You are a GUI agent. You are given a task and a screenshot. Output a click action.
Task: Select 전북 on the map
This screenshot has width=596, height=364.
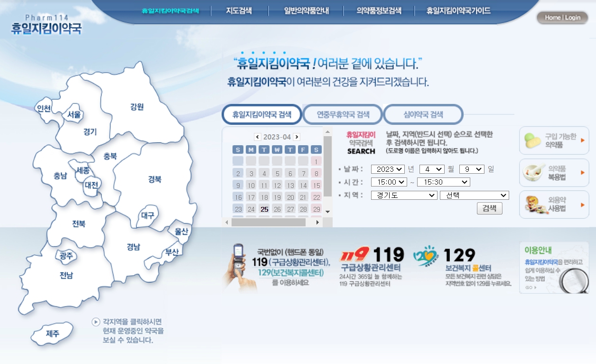click(79, 224)
